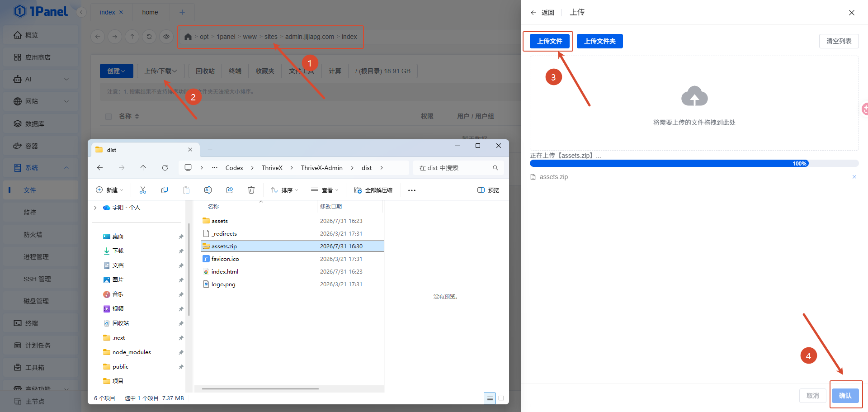This screenshot has height=412, width=868.
Task: Click the 上传文件夹 button
Action: coord(599,41)
